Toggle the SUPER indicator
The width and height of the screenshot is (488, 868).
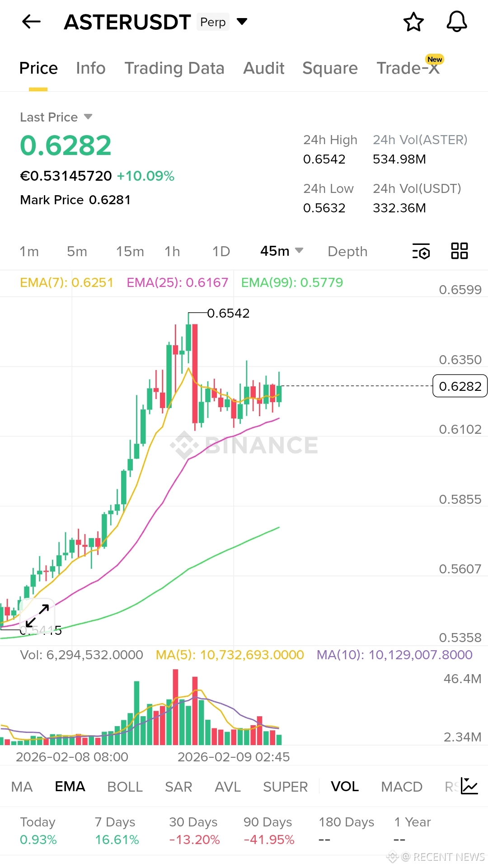tap(286, 787)
